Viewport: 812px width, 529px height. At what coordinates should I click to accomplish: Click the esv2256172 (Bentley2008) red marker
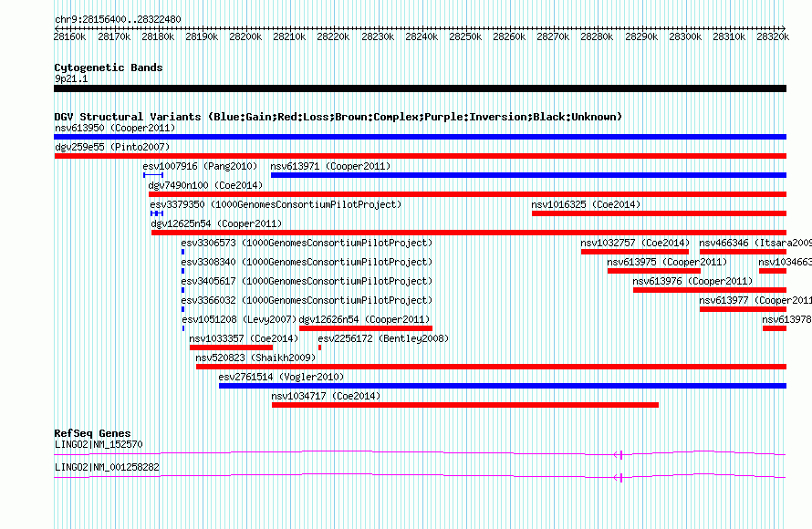(319, 347)
